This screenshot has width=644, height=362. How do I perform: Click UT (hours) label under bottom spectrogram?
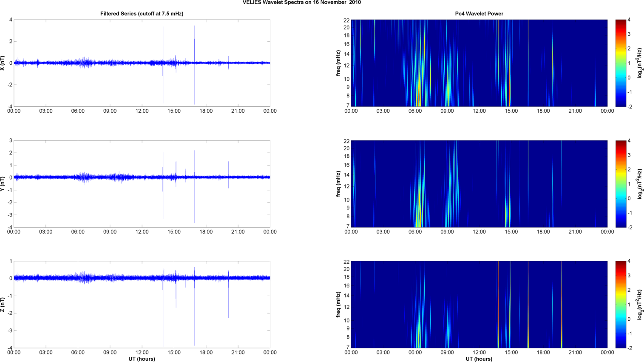click(479, 359)
